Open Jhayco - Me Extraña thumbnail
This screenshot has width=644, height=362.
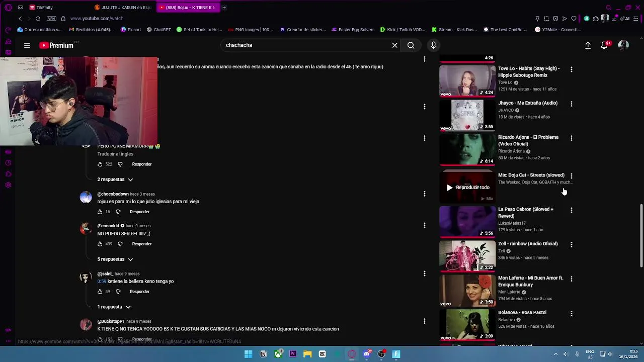[467, 115]
